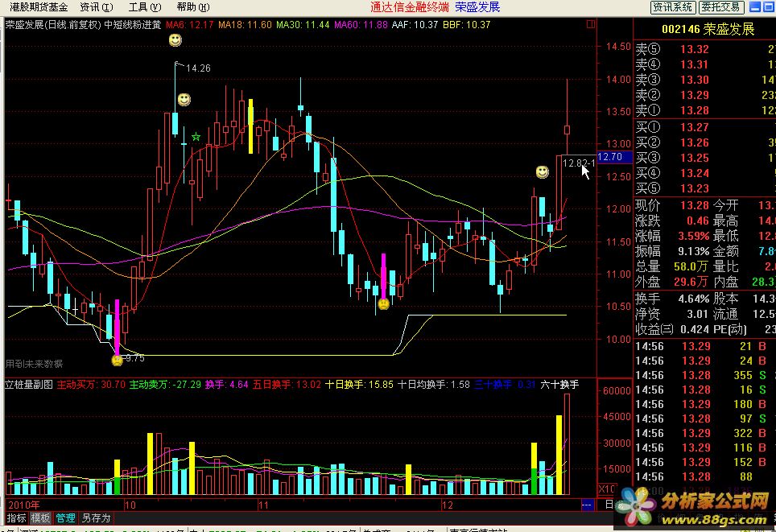Click the 换手 4.64% value
Screen dimensions: 776x532
point(693,299)
